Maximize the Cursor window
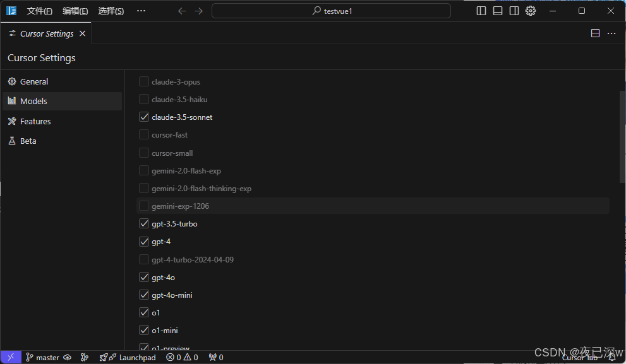 (x=582, y=11)
